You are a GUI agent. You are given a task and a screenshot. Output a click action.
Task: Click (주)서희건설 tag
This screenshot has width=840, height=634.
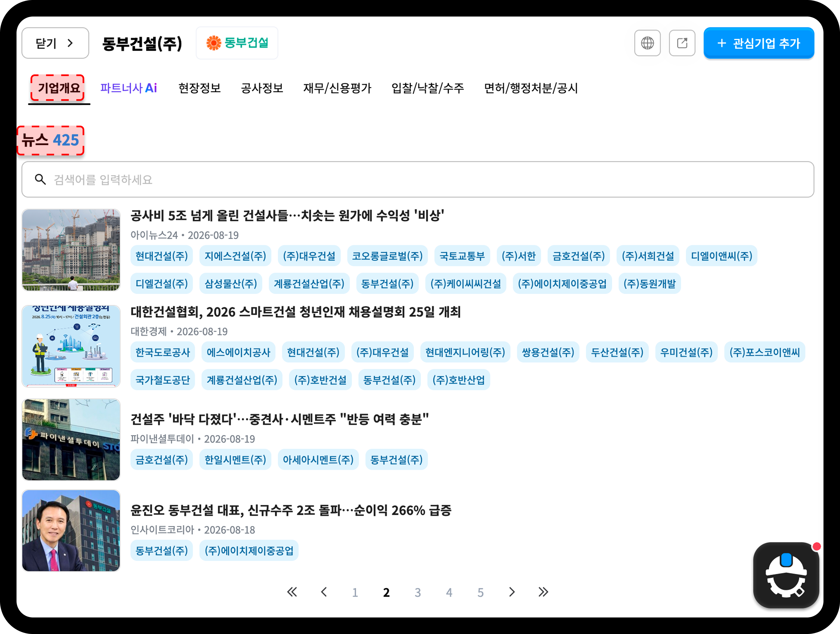pyautogui.click(x=648, y=256)
